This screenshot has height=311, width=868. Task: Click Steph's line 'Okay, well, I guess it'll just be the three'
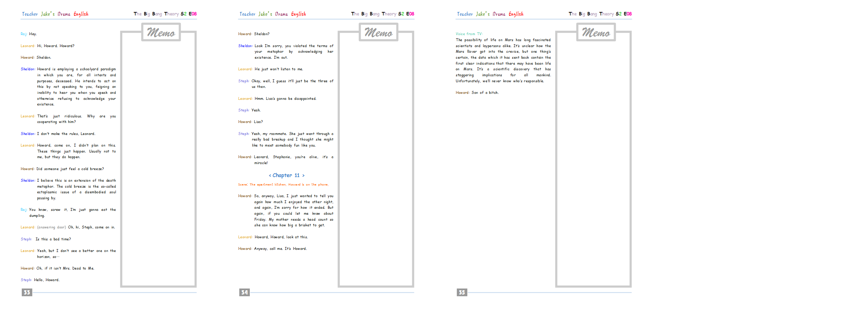[x=286, y=84]
